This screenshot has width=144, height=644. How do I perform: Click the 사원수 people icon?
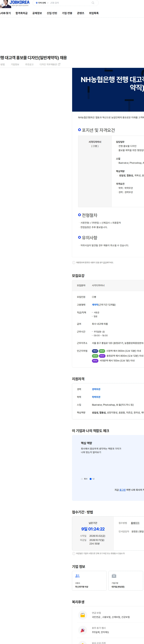(x=77, y=576)
